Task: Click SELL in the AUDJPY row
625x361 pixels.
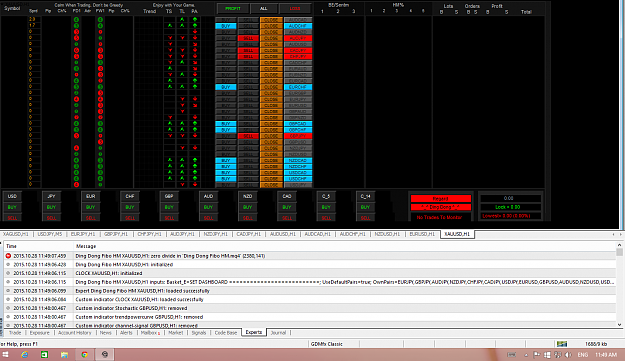Action: coord(248,38)
